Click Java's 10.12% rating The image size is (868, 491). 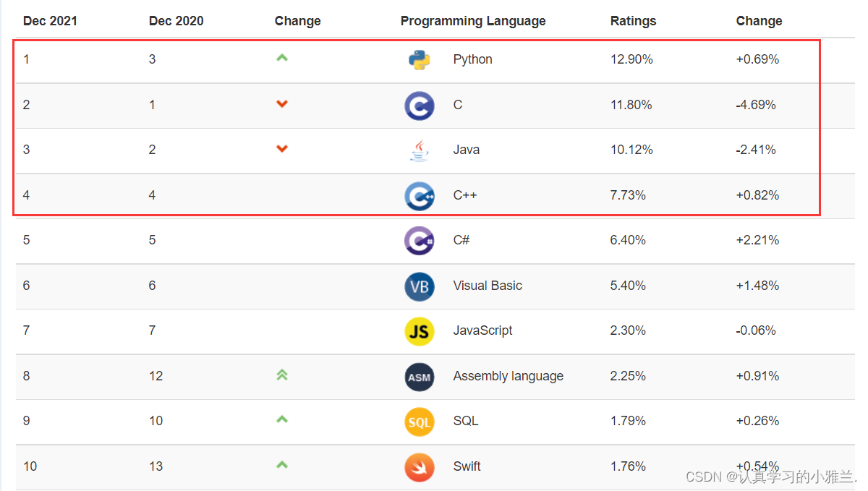(631, 150)
